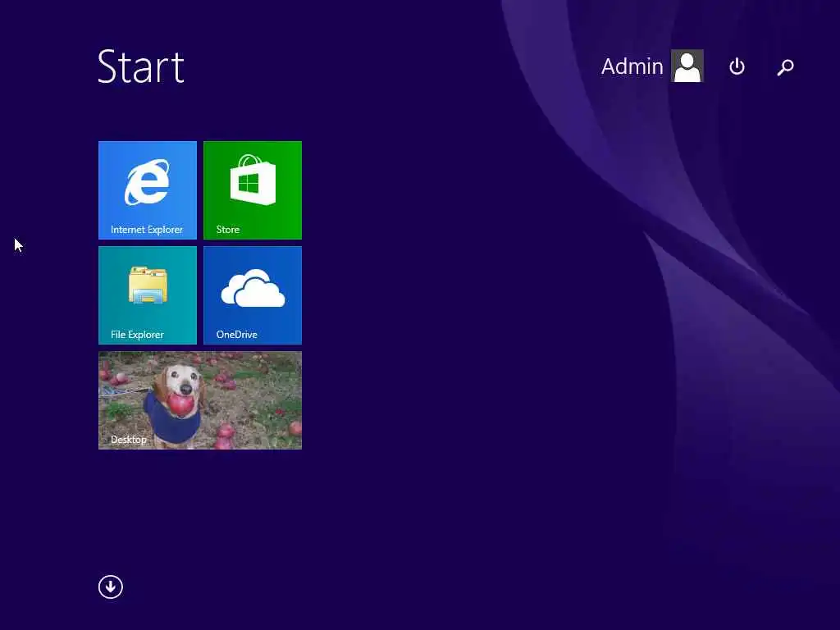Open the Desktop tile with dog photo

200,400
